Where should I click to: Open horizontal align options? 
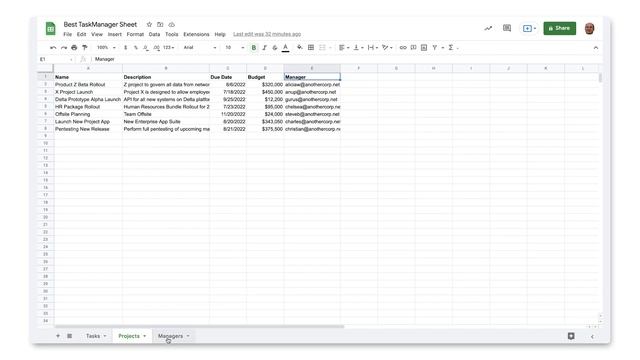344,48
